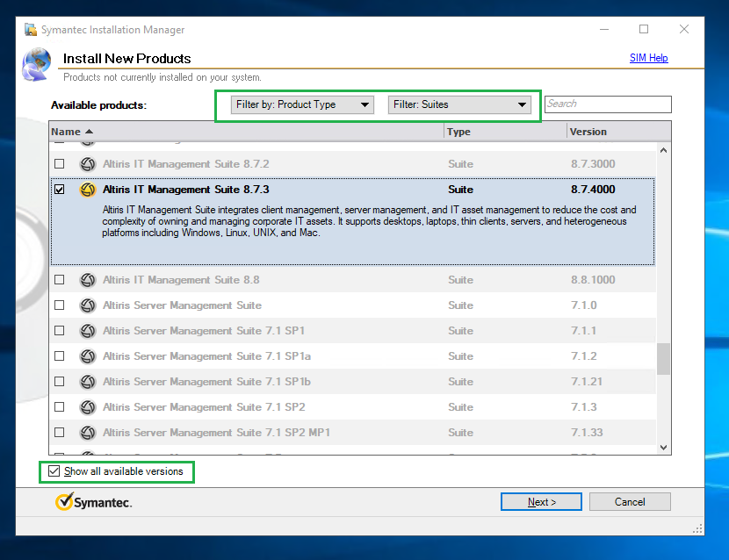Check the Server Management Suite 7.1 SP1a checkbox
The width and height of the screenshot is (729, 560).
tap(60, 356)
